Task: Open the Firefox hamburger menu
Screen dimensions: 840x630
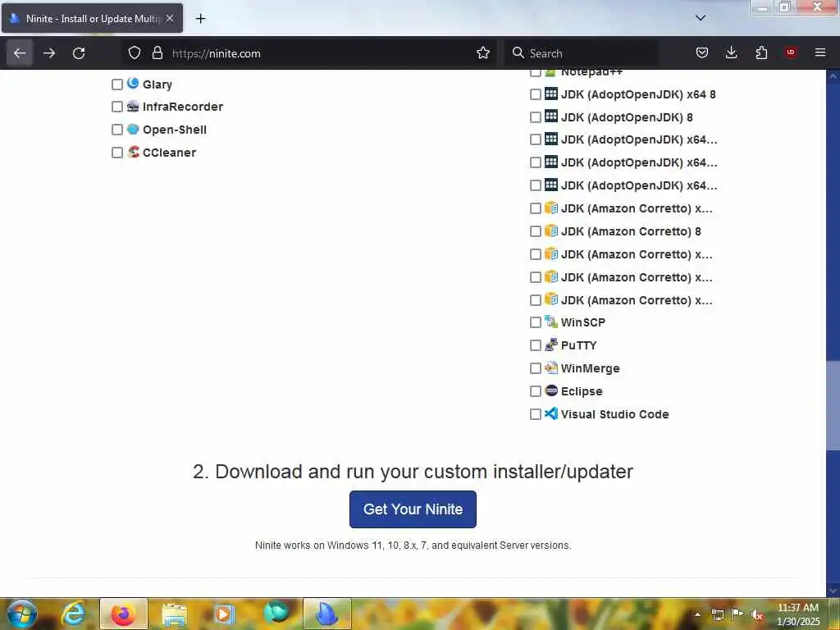Action: [820, 52]
